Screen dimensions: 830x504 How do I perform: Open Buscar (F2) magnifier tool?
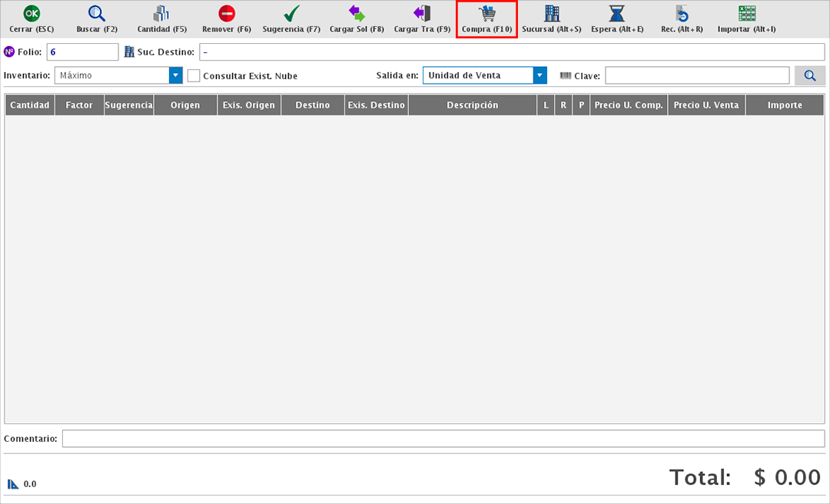coord(96,14)
